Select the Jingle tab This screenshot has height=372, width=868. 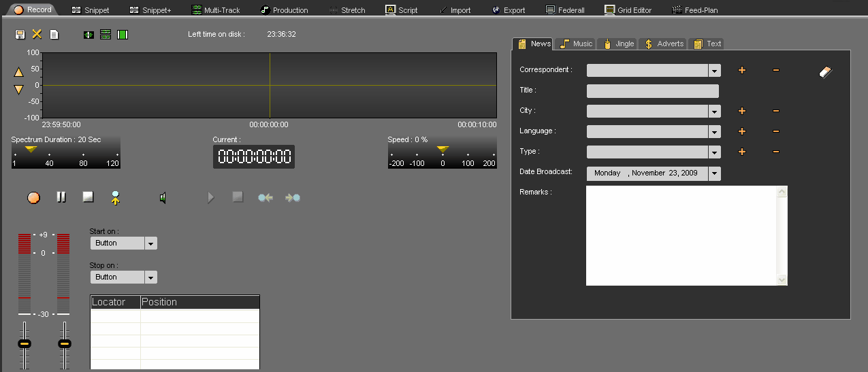point(618,44)
